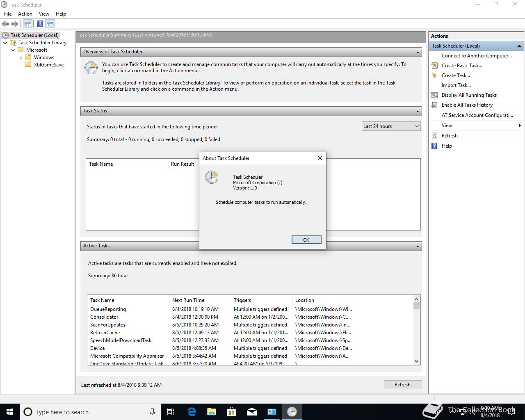Select the Device task row
525x420 pixels.
(x=221, y=348)
